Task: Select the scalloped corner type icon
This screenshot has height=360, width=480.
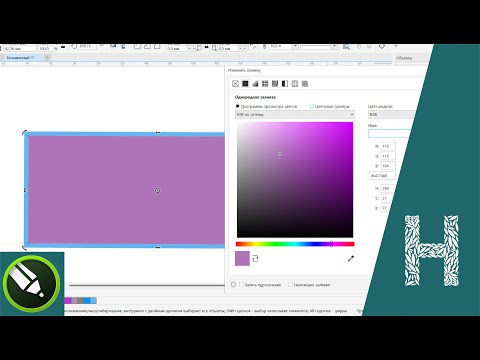Action: (147, 47)
